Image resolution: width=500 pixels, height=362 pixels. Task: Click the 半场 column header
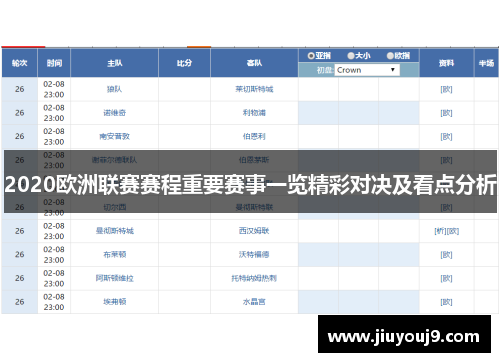pos(486,63)
